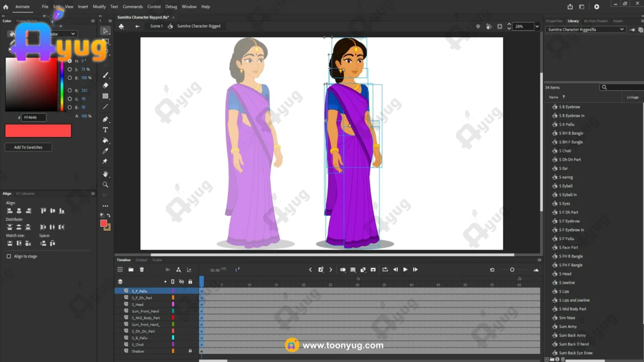Click the delete layer trash icon
The width and height of the screenshot is (644, 362).
[142, 270]
